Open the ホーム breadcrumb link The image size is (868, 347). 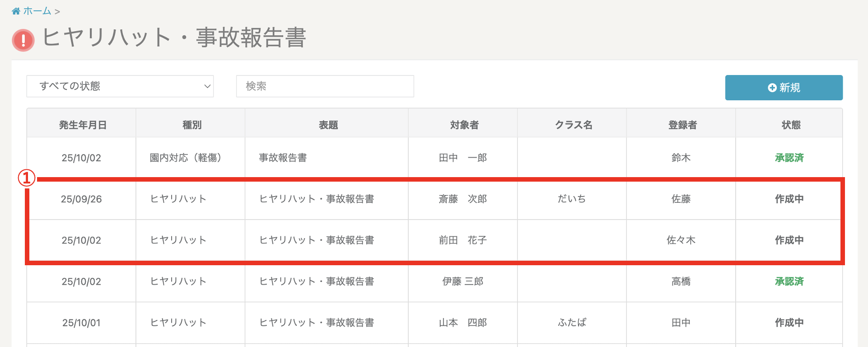(37, 11)
